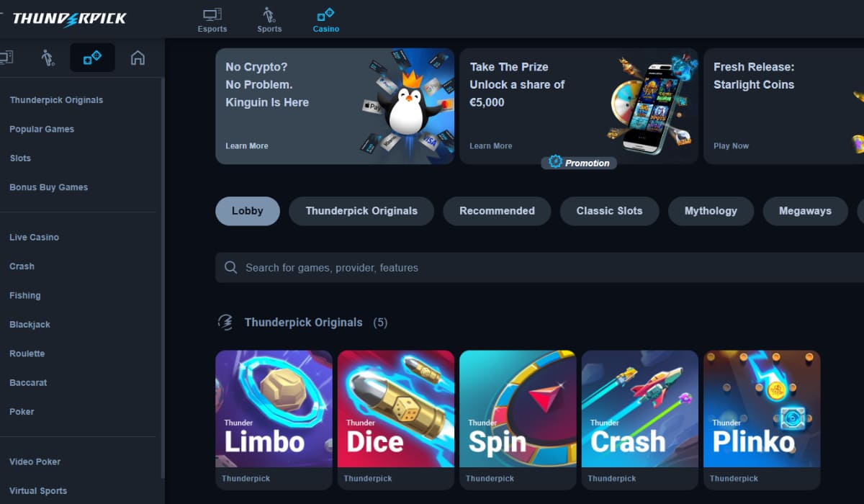Click the sidebar sports runner icon
864x504 pixels.
tap(48, 58)
